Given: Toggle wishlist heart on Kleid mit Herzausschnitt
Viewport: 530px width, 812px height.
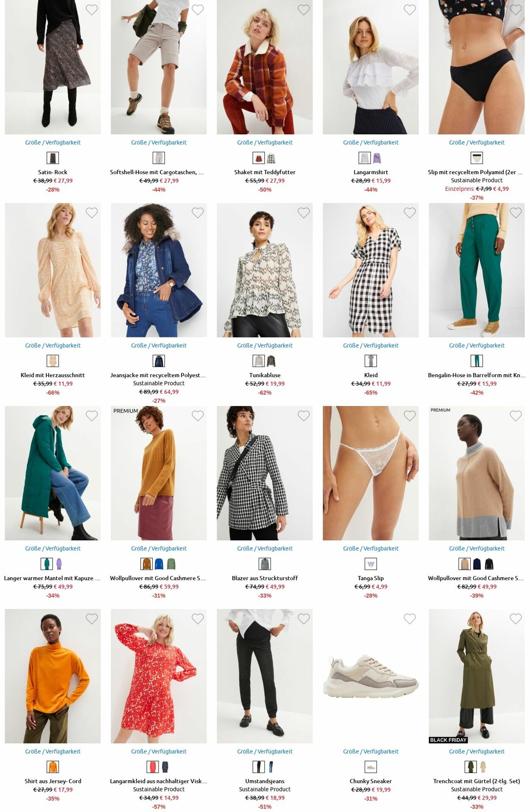Looking at the screenshot, I should point(92,212).
